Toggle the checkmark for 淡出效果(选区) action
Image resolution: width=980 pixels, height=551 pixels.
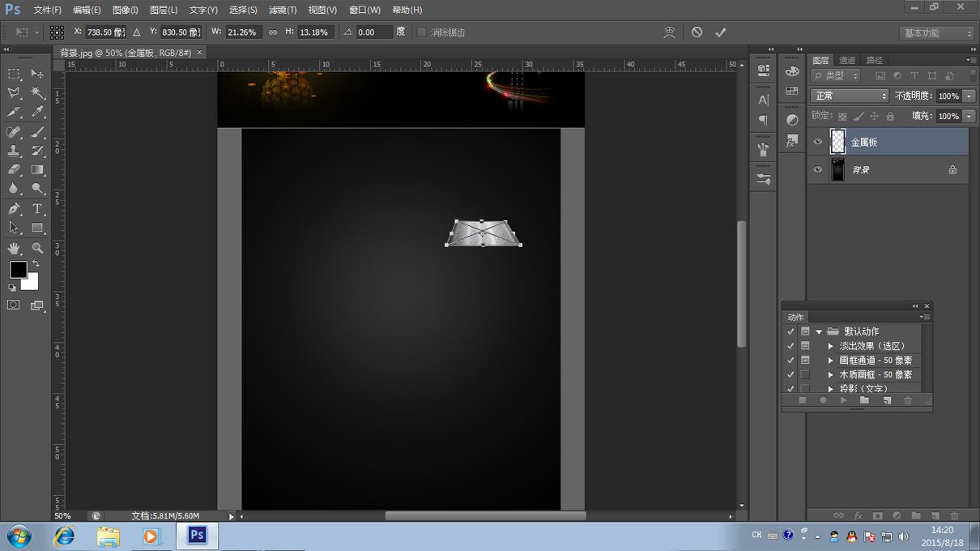coord(790,346)
